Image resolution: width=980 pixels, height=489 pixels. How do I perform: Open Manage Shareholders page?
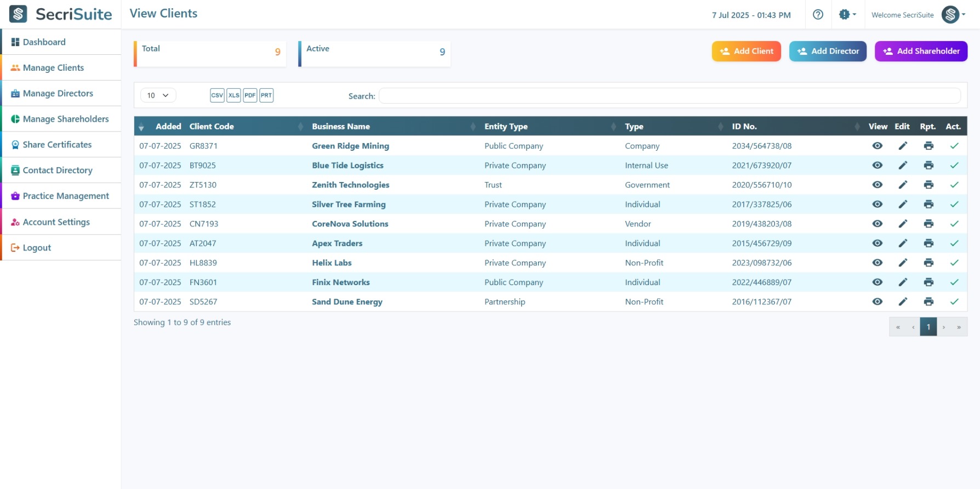60,119
